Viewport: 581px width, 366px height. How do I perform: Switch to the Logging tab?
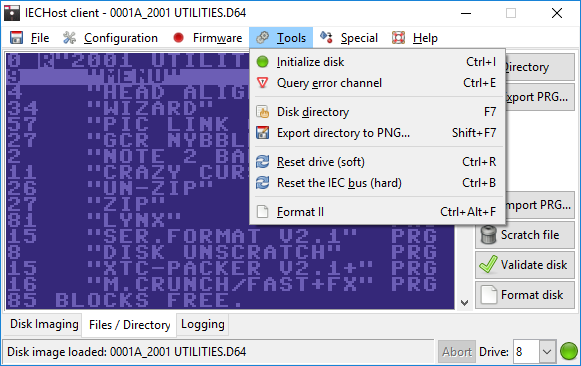coord(203,324)
